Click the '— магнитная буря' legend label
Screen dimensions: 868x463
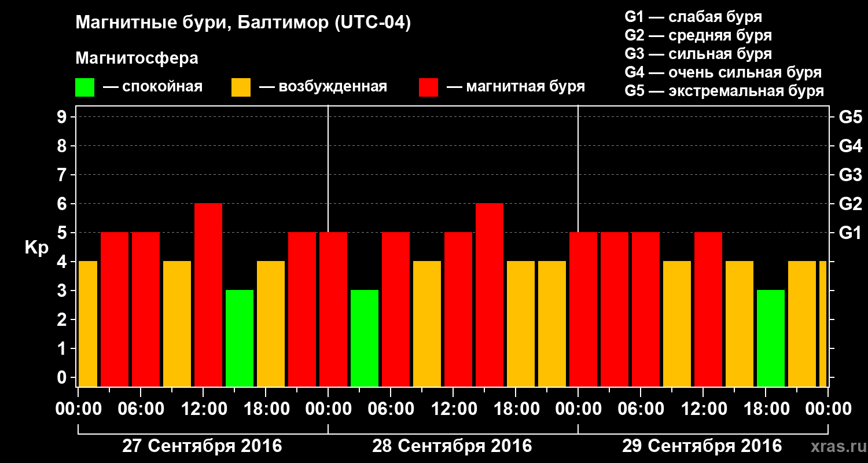pyautogui.click(x=516, y=87)
